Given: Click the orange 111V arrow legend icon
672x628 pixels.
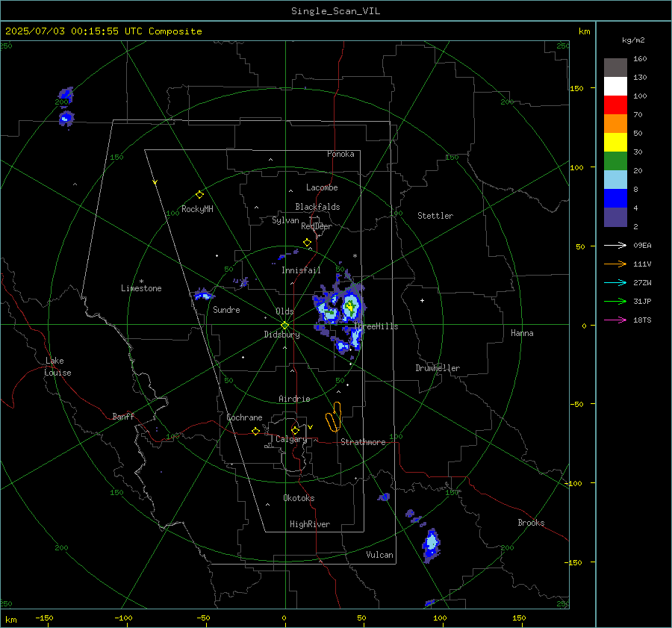Looking at the screenshot, I should click(615, 264).
